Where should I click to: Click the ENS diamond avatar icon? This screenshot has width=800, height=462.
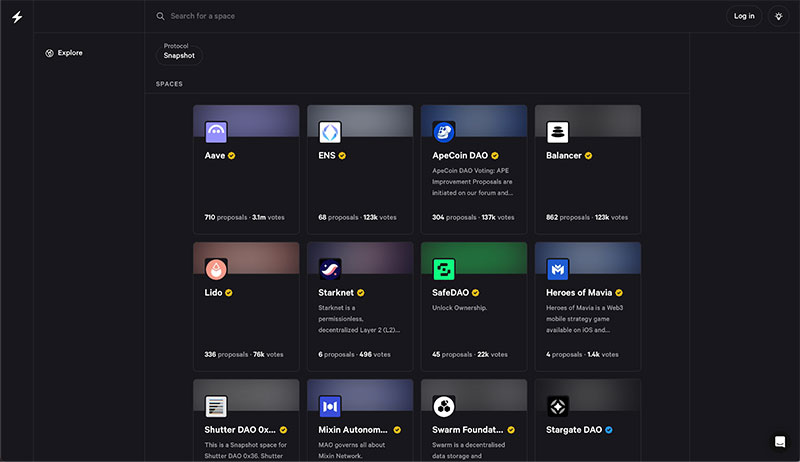click(330, 132)
